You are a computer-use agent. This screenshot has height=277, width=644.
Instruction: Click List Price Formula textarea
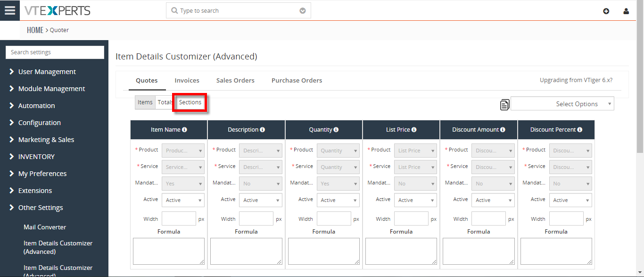tap(401, 251)
